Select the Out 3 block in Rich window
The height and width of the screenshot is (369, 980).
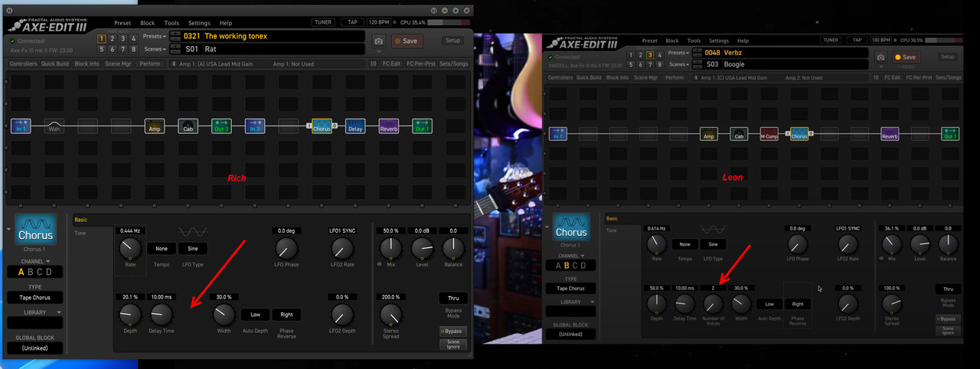pos(221,126)
